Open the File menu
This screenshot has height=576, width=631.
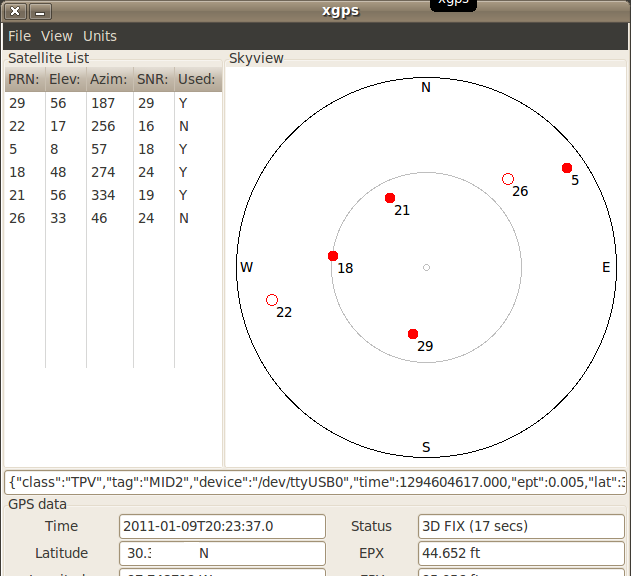[x=19, y=36]
